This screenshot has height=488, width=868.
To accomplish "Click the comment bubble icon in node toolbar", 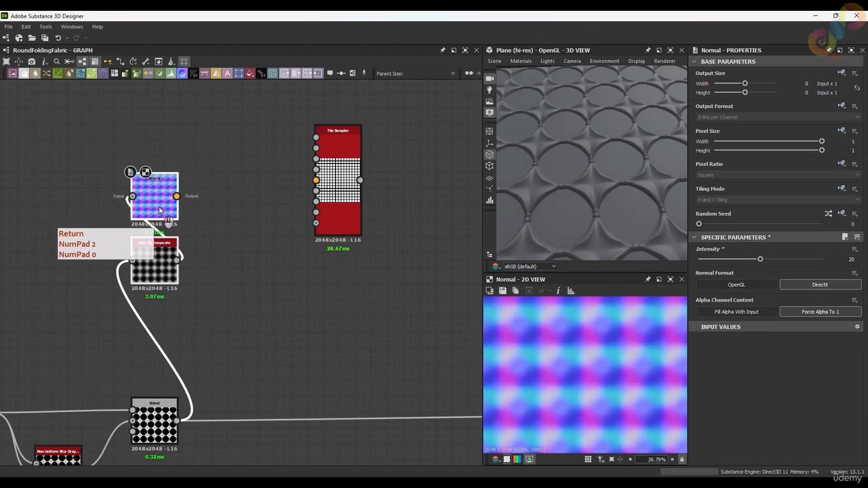I will click(x=330, y=73).
